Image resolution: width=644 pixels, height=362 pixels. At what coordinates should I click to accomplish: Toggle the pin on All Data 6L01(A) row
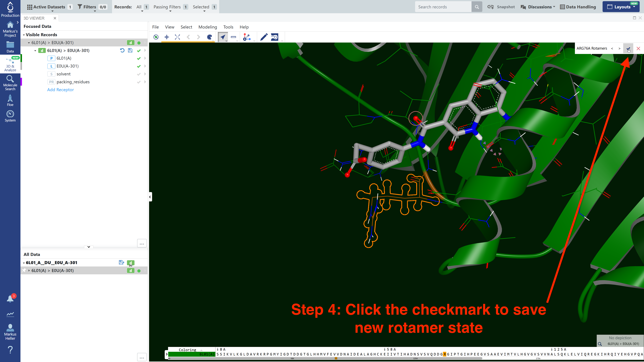24,270
